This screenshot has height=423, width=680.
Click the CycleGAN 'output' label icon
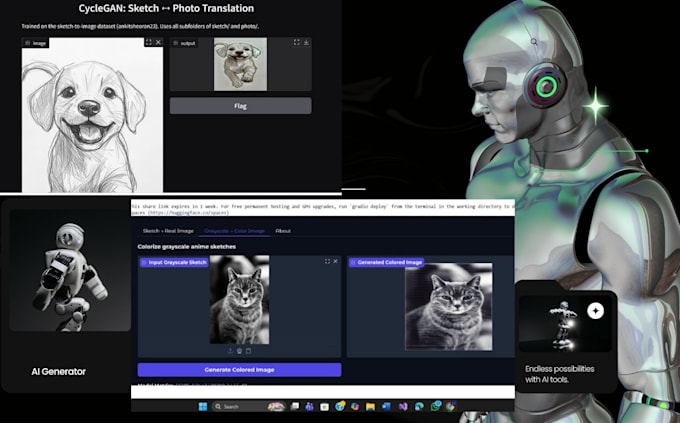click(x=176, y=43)
